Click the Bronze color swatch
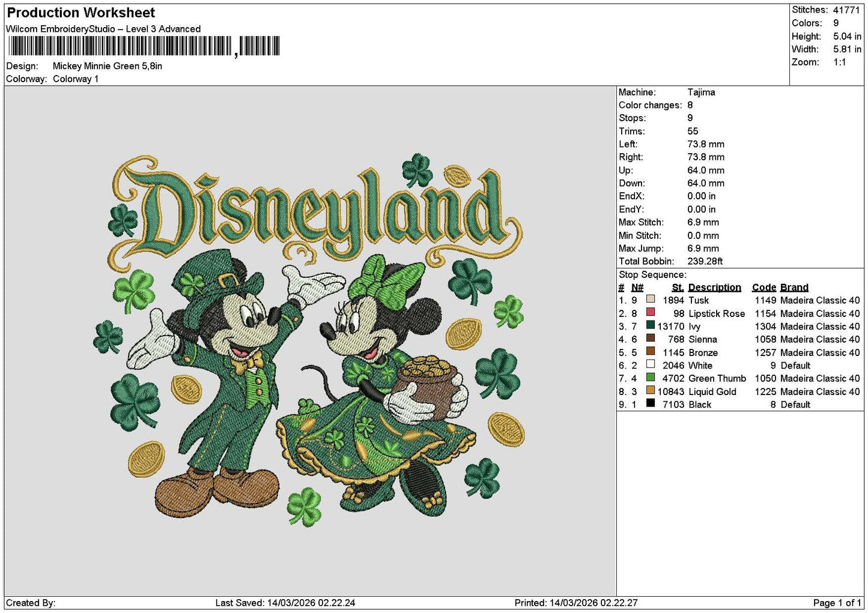 [651, 351]
